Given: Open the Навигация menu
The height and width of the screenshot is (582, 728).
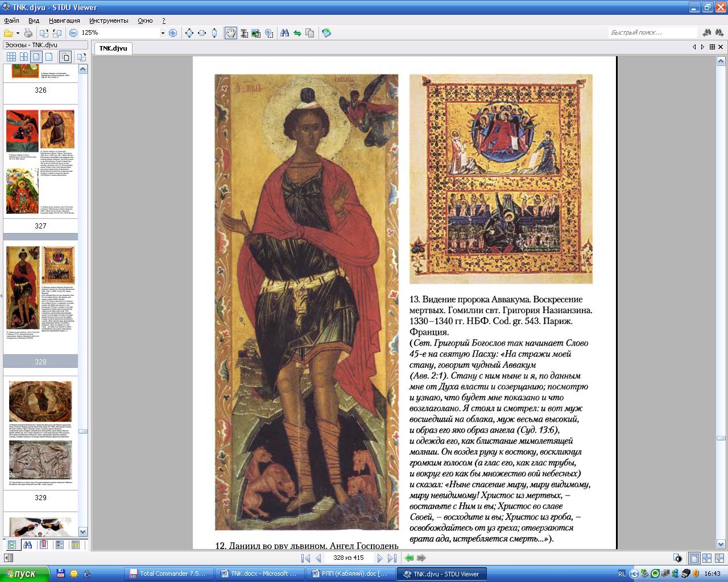Looking at the screenshot, I should click(x=64, y=20).
